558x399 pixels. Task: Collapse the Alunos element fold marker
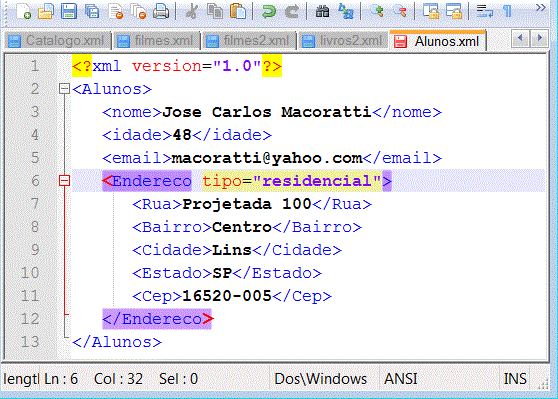click(64, 89)
